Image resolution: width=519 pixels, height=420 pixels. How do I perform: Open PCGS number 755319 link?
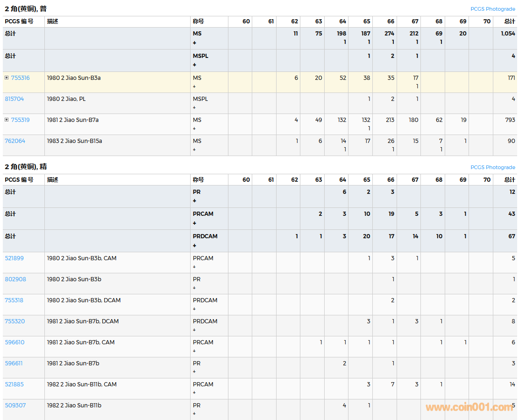pos(20,120)
